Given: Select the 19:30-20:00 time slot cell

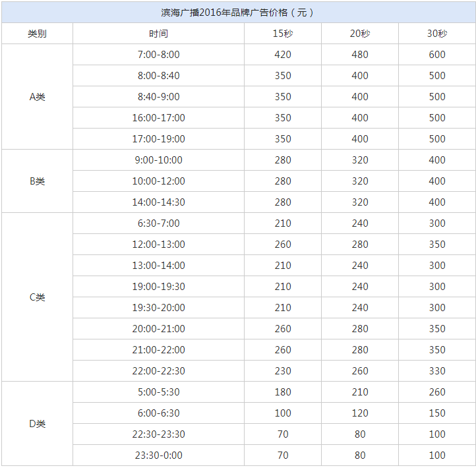Looking at the screenshot, I should (158, 308).
